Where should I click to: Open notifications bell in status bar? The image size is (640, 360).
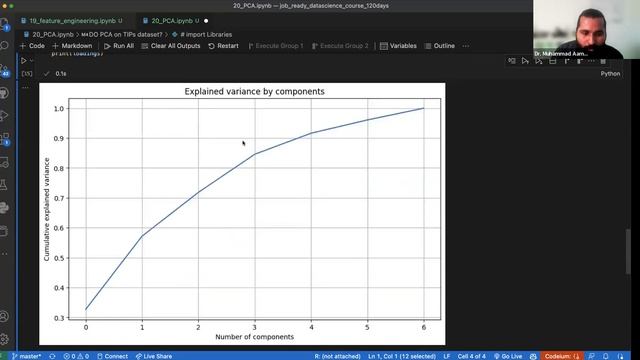tap(606, 356)
